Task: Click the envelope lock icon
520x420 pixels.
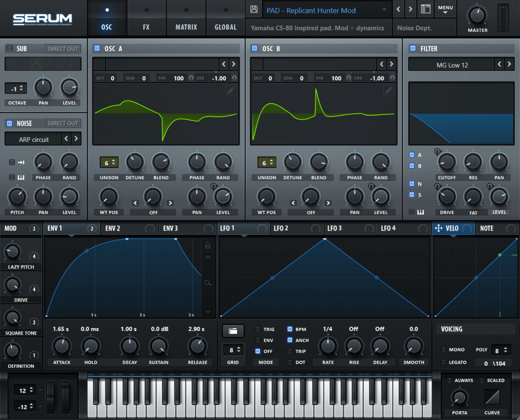Action: click(208, 245)
